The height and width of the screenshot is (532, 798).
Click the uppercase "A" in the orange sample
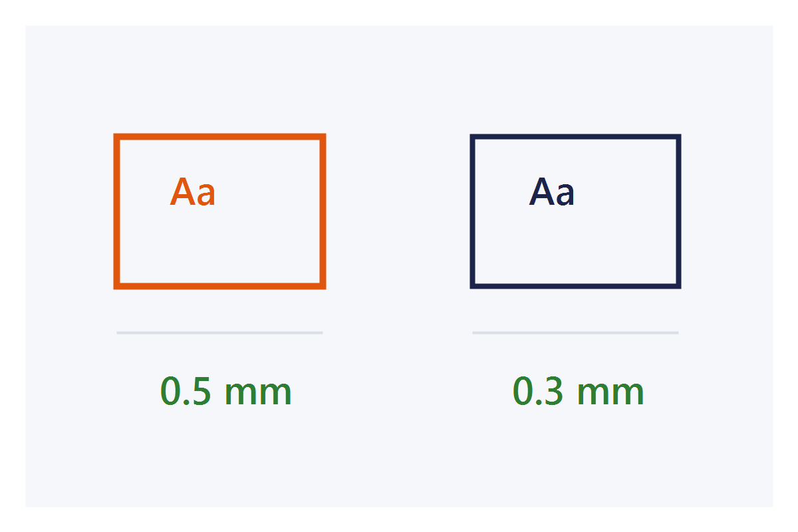(182, 192)
